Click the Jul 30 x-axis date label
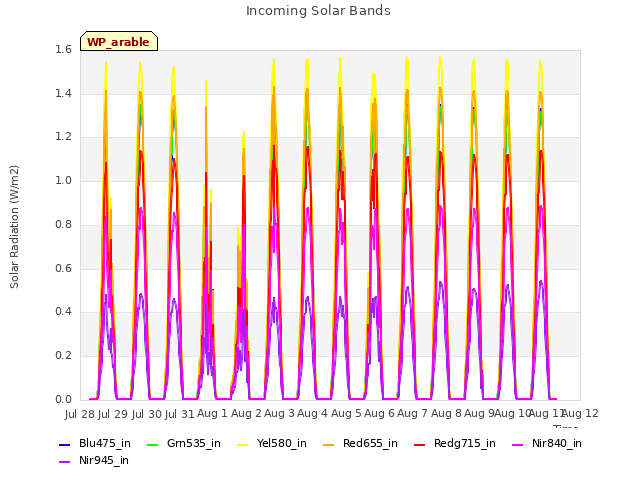The image size is (640, 480). click(x=146, y=414)
